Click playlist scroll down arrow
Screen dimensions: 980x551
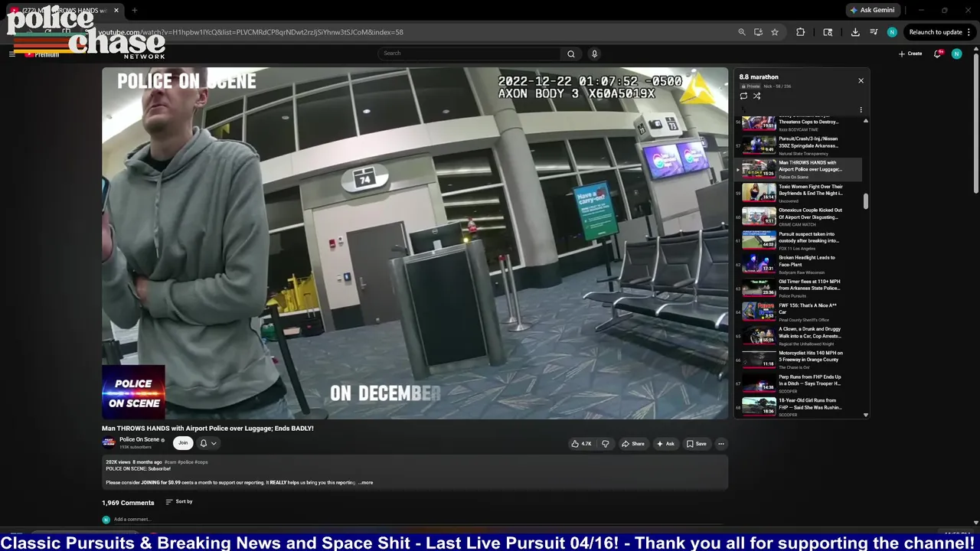[866, 415]
